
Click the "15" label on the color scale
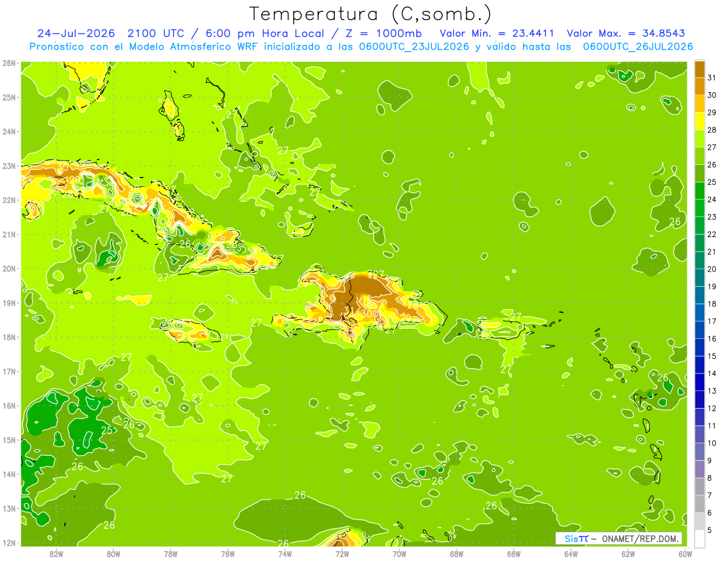(x=712, y=356)
